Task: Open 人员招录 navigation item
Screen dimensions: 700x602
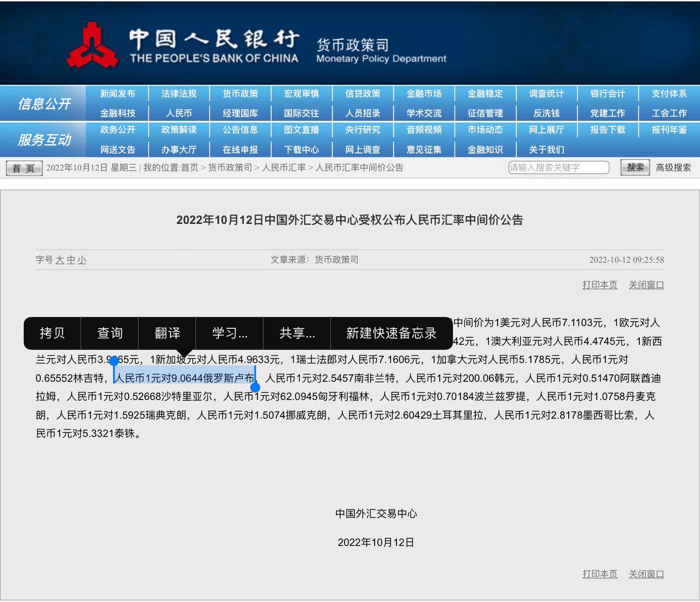Action: pyautogui.click(x=363, y=113)
